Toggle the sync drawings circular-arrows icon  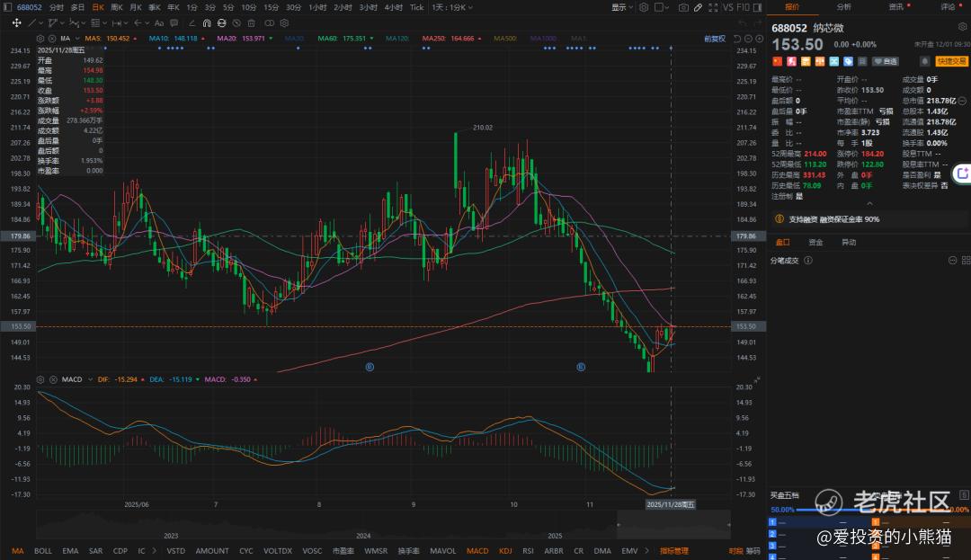[222, 22]
